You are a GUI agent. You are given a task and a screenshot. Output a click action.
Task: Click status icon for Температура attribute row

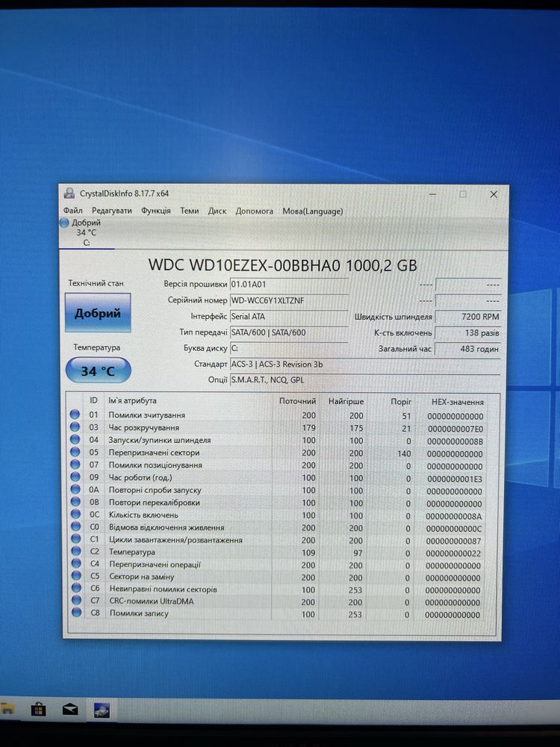click(75, 551)
